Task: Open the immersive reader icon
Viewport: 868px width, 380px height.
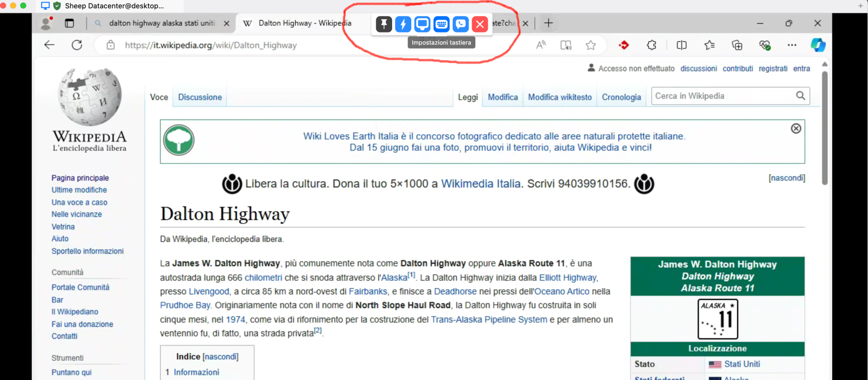Action: coord(566,45)
